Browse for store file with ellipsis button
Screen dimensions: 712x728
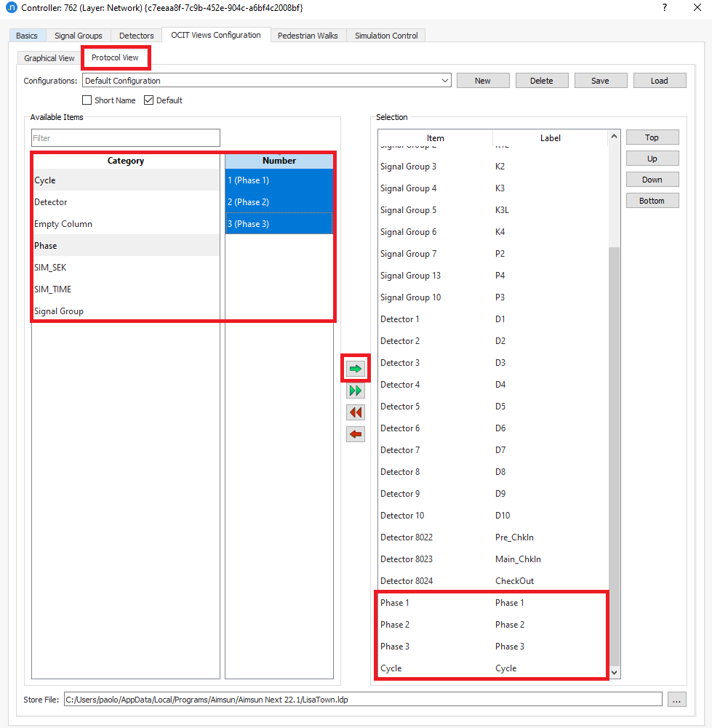click(x=677, y=700)
